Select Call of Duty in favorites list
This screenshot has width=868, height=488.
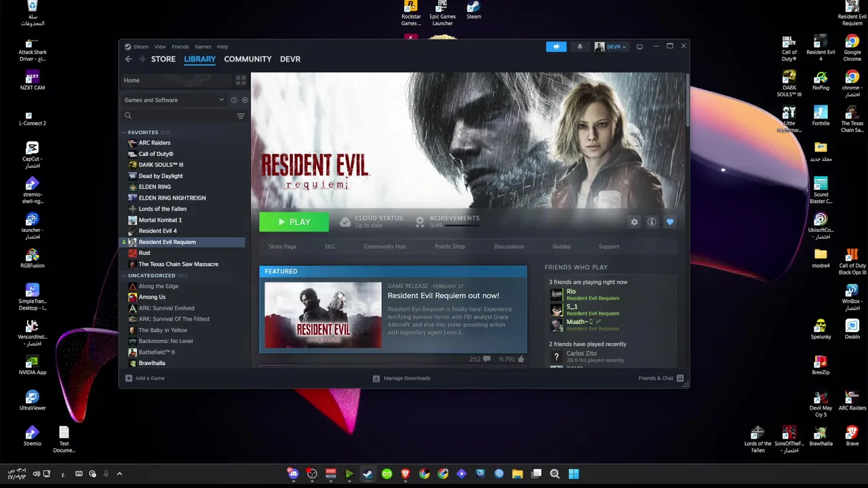(x=155, y=154)
